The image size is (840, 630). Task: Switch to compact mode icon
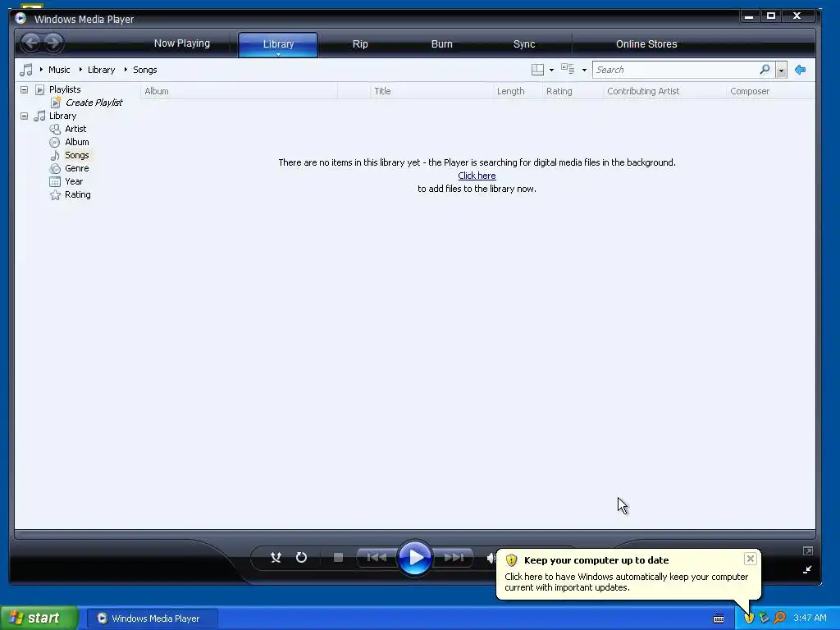[807, 569]
